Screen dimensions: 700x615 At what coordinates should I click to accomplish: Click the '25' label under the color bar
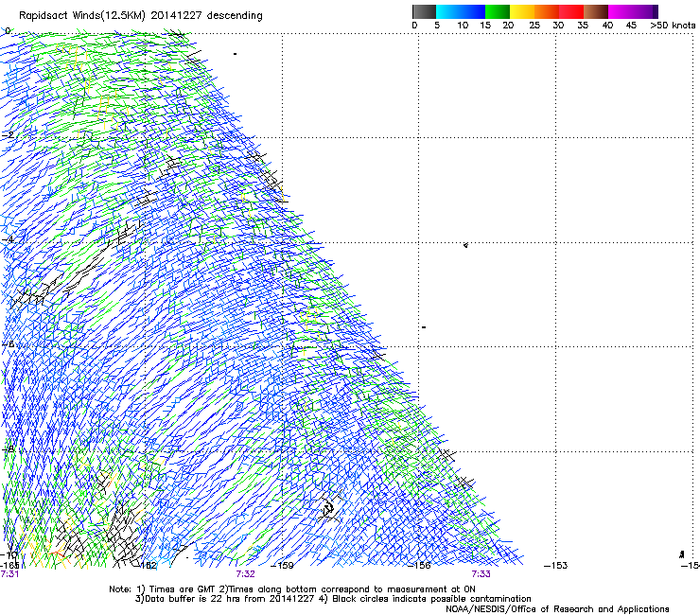tap(534, 26)
